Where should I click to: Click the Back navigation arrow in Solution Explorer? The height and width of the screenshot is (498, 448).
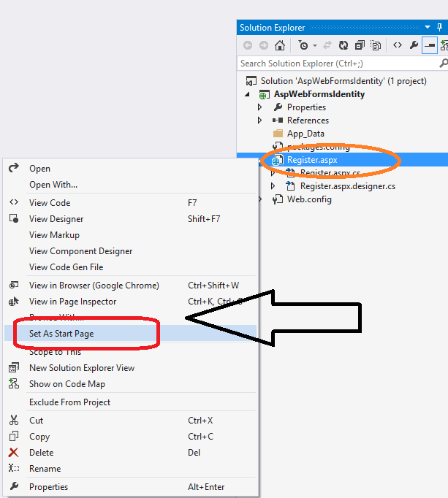coord(248,45)
